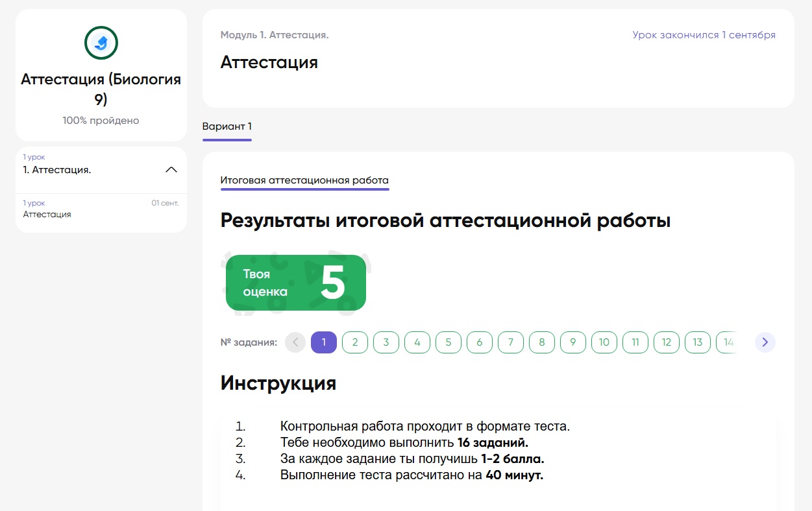Switch to the "Вариант 1" tab
This screenshot has width=812, height=511.
coord(227,126)
